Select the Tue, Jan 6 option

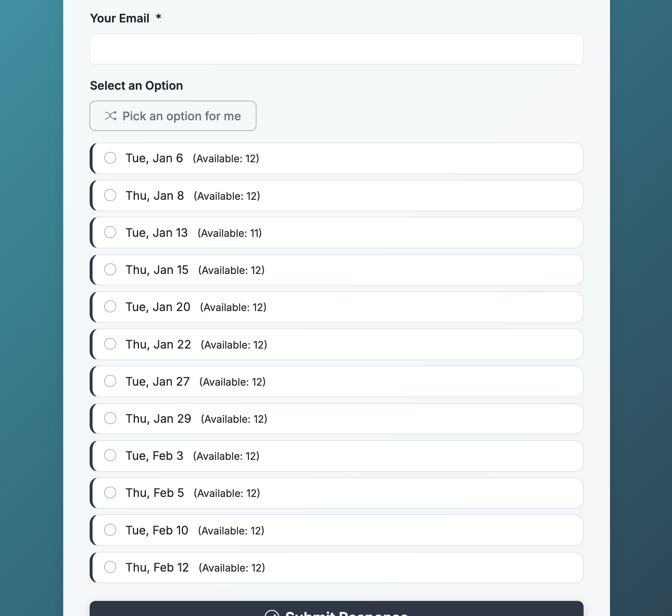(x=110, y=158)
